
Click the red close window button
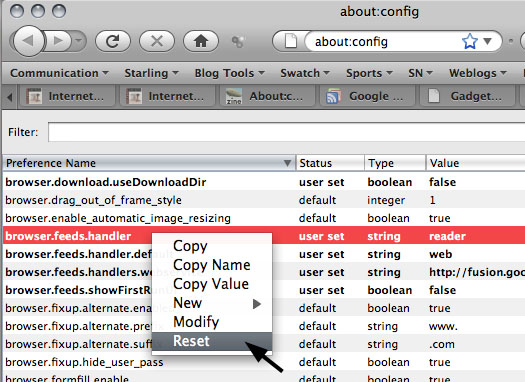tap(17, 11)
